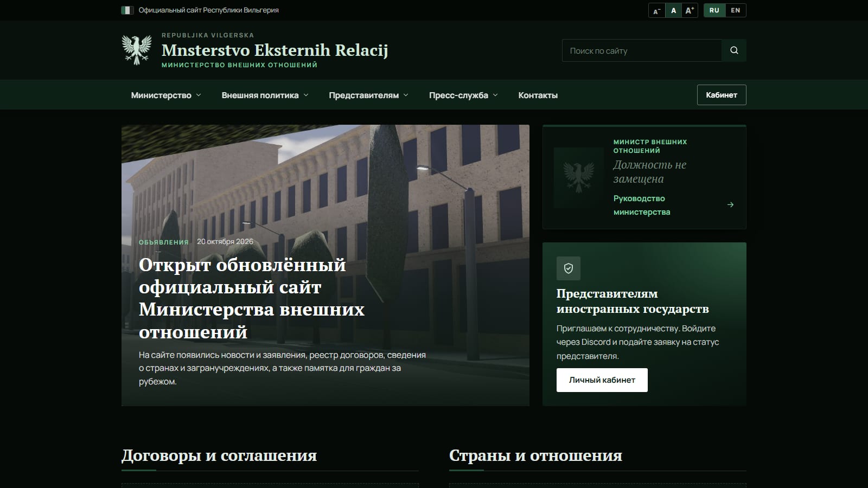This screenshot has height=488, width=868.
Task: Open the Пресс-служба menu item
Action: (458, 95)
